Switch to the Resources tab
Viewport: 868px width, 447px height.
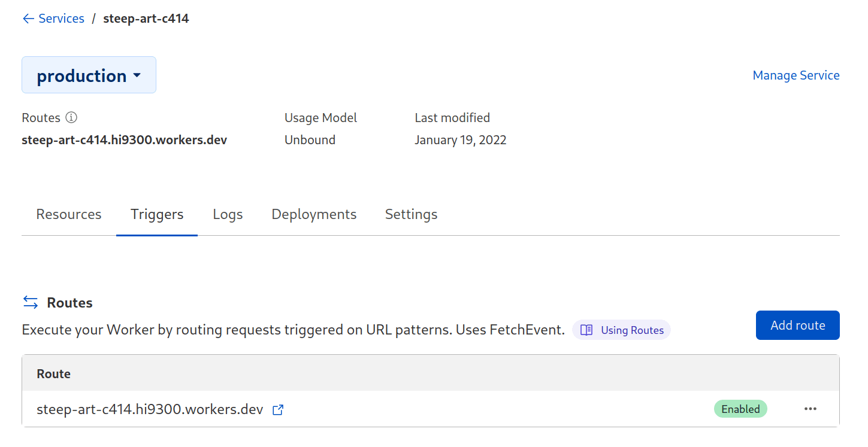(x=69, y=214)
